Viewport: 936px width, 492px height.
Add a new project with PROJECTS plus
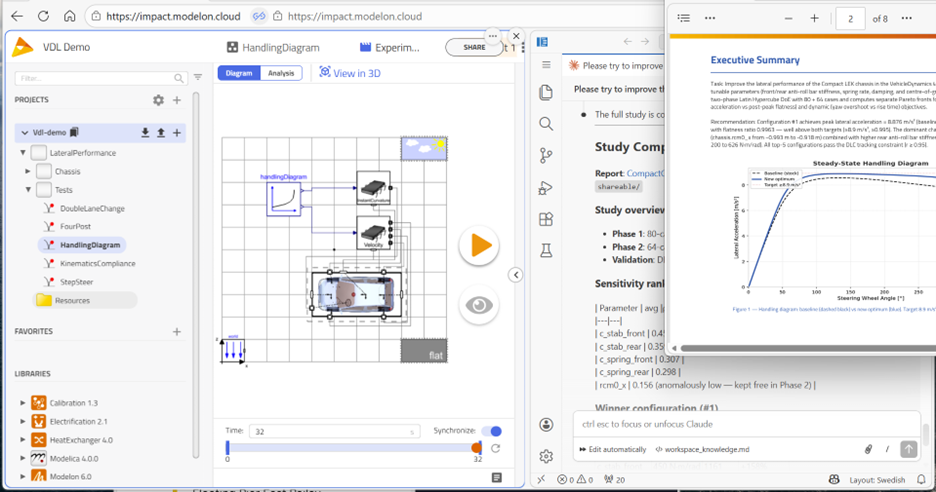tap(177, 100)
